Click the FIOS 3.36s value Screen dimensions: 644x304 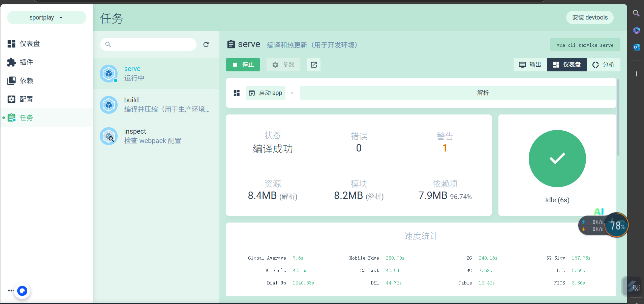coord(578,283)
